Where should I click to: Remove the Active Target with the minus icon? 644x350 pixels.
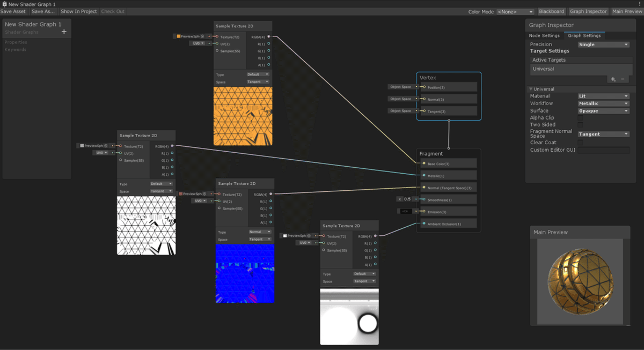coord(623,79)
